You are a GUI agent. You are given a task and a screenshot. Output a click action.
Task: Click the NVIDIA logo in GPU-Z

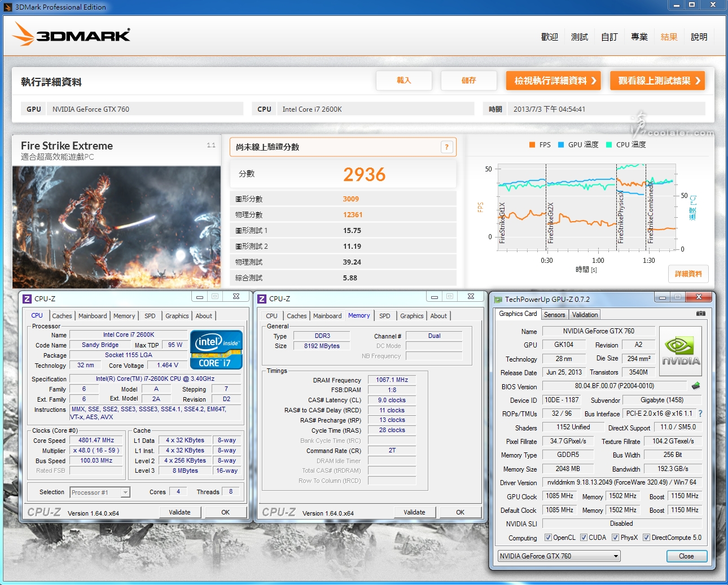pos(681,351)
